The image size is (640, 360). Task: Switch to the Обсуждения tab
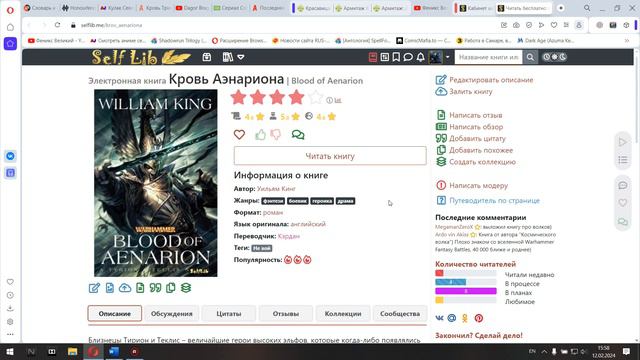click(x=171, y=313)
